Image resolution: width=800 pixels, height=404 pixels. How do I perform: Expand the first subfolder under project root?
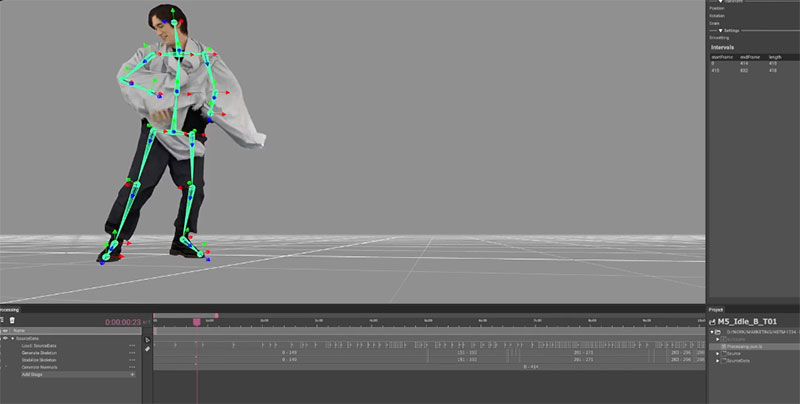[x=718, y=339]
